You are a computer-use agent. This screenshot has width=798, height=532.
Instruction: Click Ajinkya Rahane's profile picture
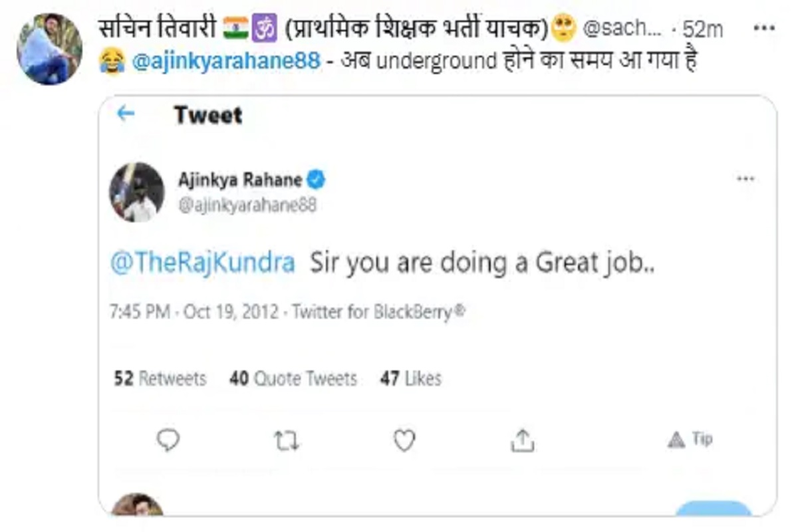point(137,192)
